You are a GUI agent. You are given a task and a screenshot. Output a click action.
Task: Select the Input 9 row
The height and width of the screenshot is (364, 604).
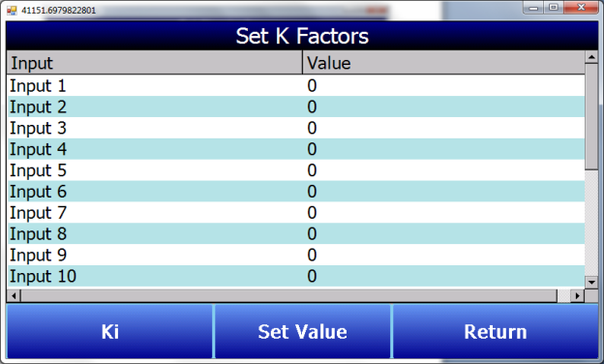[296, 255]
